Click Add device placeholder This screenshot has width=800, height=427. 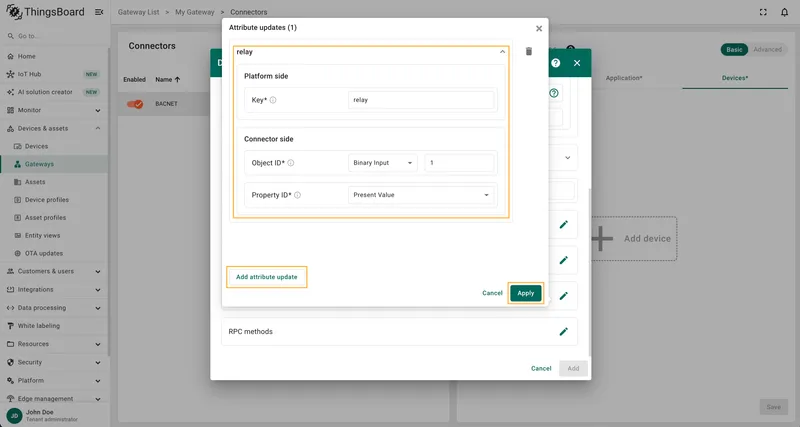634,239
